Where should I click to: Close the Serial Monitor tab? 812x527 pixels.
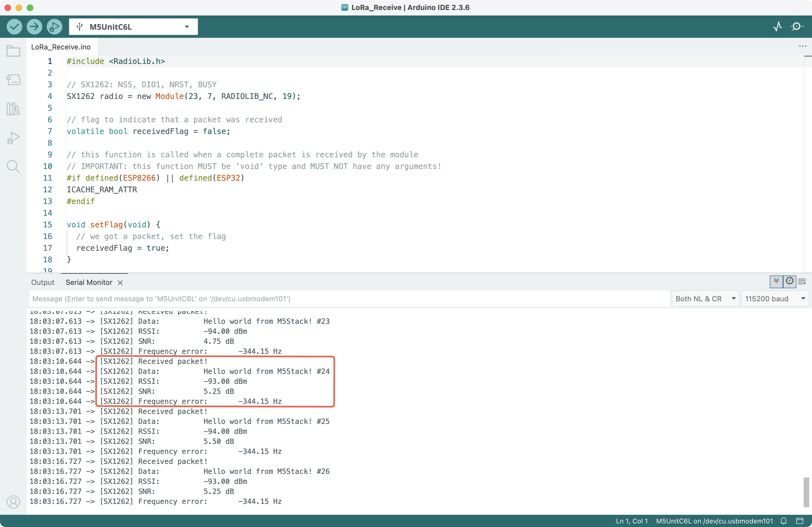tap(120, 283)
